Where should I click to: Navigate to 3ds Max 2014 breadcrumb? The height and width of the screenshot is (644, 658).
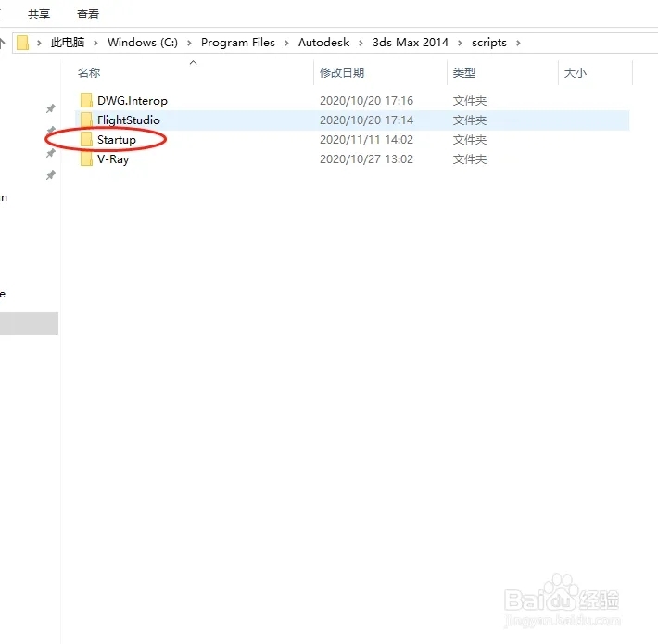[x=411, y=43]
